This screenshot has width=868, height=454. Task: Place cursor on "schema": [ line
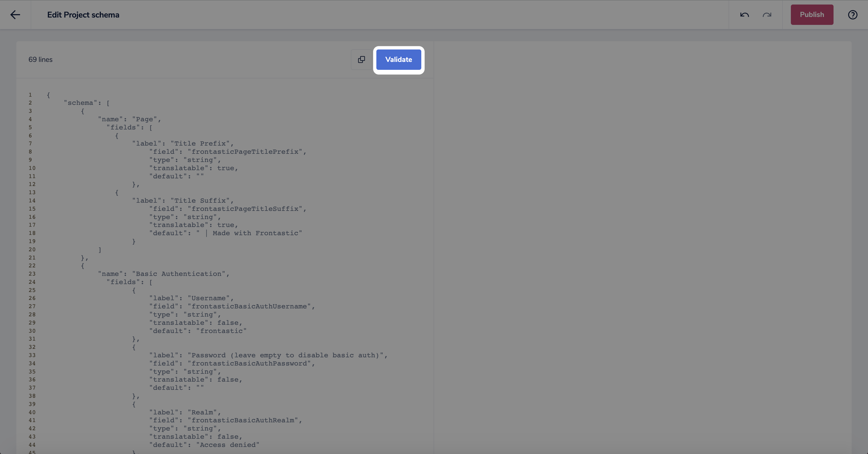(86, 103)
